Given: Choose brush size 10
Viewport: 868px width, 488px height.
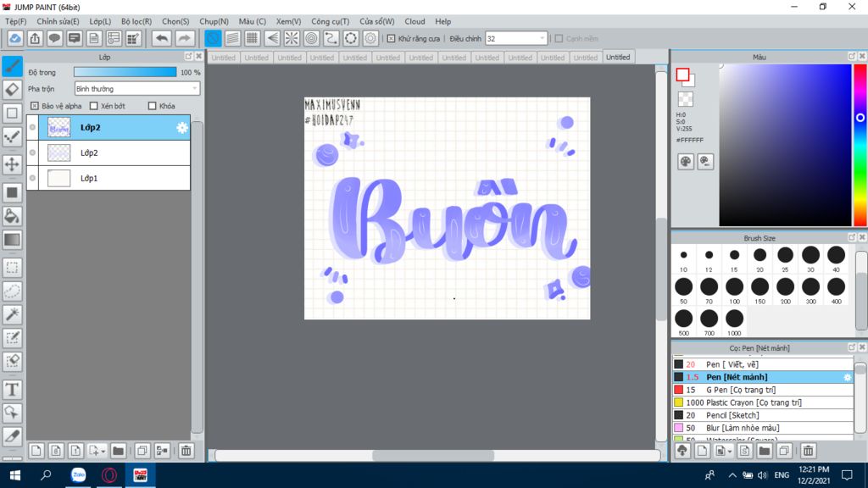Looking at the screenshot, I should coord(684,258).
